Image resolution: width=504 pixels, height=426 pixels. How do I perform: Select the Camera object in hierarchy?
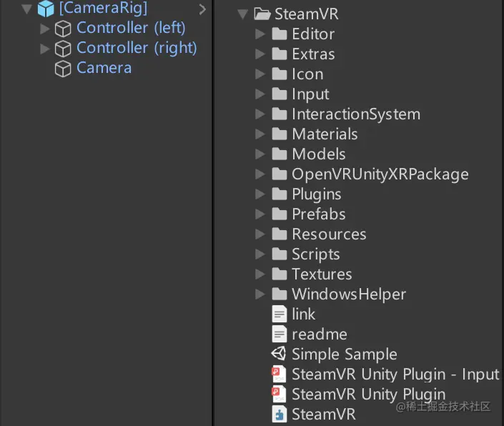coord(104,69)
